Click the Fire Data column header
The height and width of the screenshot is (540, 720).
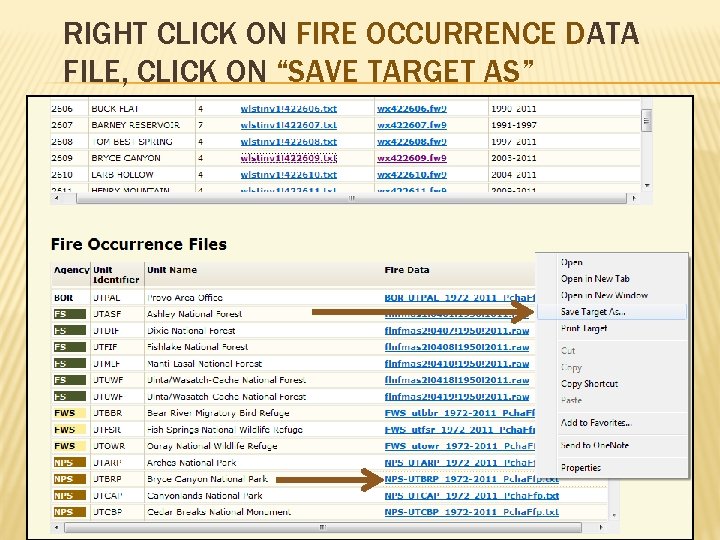click(407, 270)
